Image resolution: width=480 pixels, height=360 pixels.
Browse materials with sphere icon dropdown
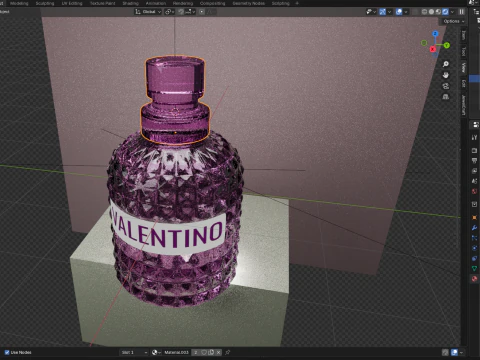[x=156, y=352]
